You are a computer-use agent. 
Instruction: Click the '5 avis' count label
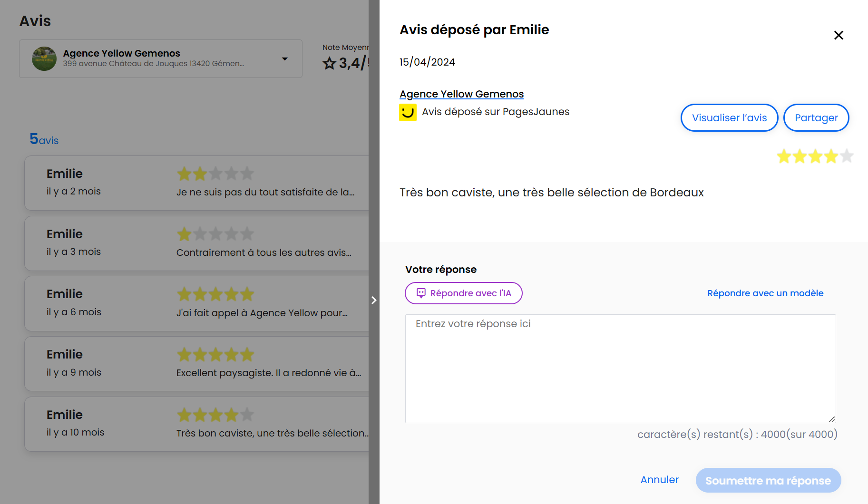point(44,139)
